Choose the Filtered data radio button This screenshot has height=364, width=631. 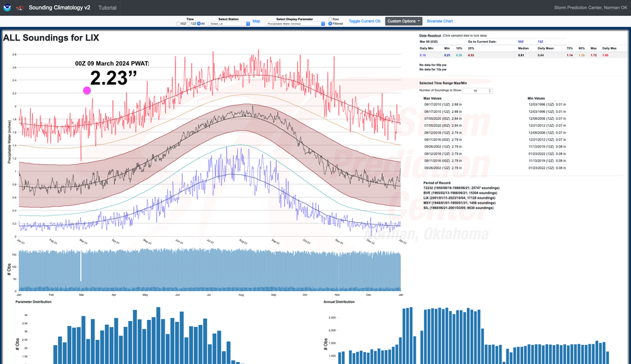tap(330, 24)
